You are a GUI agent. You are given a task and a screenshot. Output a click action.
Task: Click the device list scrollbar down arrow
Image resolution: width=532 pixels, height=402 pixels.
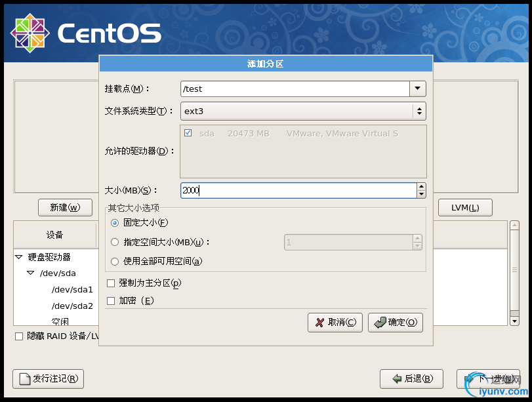click(x=515, y=321)
